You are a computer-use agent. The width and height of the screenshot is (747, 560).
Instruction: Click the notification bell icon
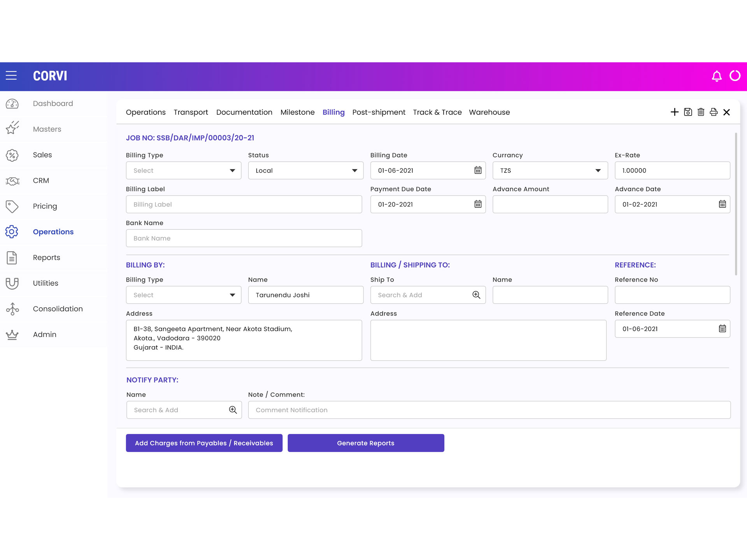717,76
